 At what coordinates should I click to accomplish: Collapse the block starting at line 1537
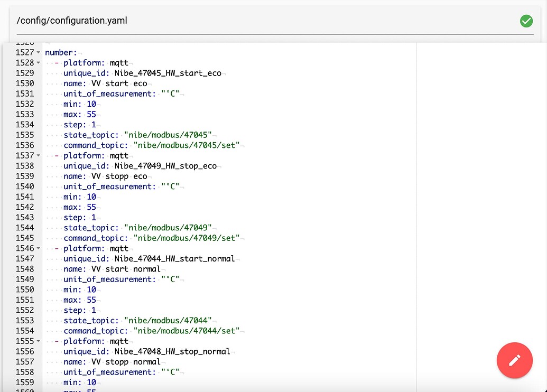(x=39, y=155)
